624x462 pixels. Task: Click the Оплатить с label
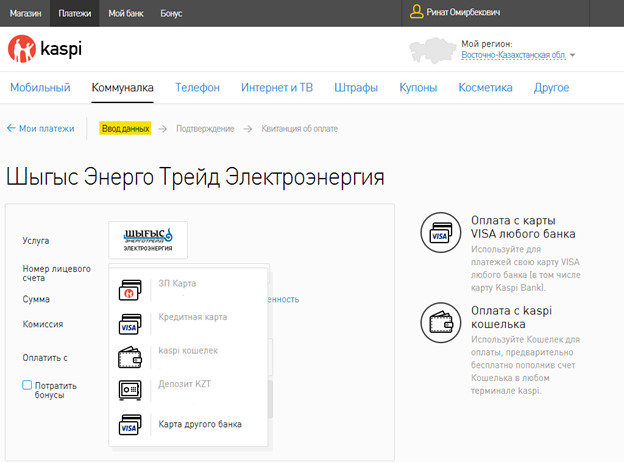tap(45, 358)
